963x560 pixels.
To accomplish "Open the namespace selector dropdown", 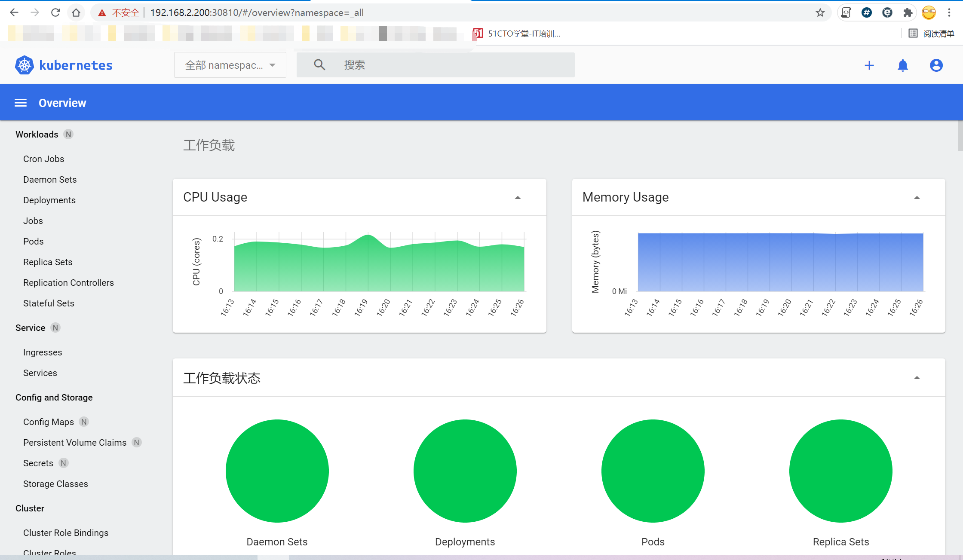I will pos(230,65).
